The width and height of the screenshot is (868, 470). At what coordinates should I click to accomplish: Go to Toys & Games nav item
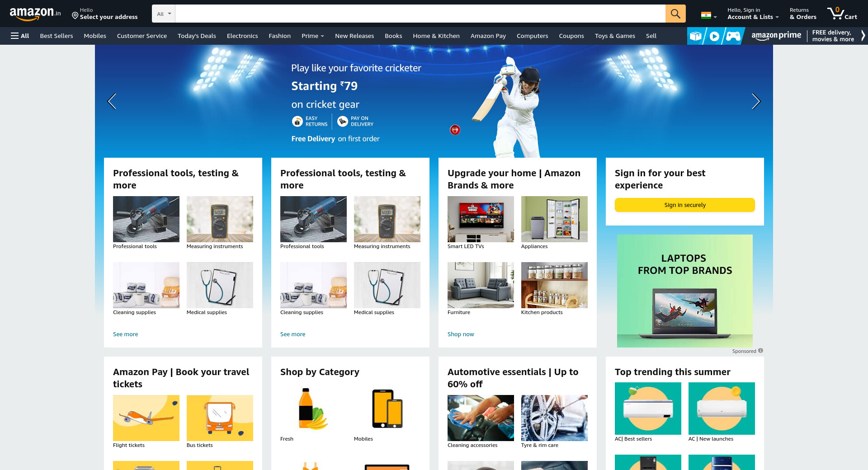[615, 36]
